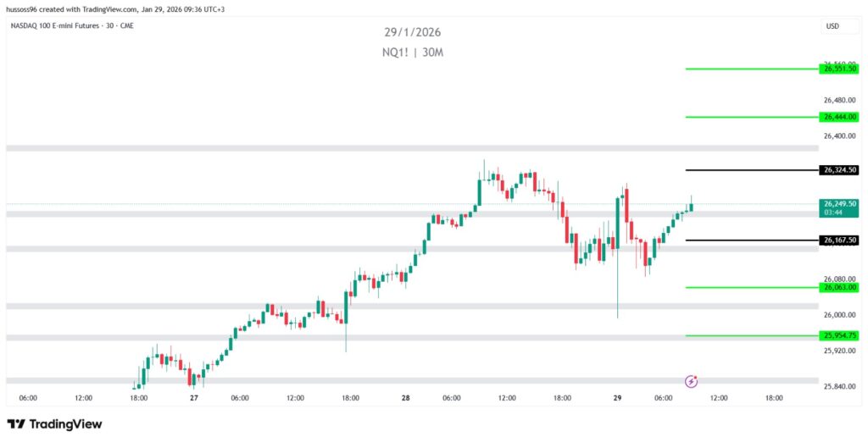868x442 pixels.
Task: Select the 25,954.75 green price label
Action: point(839,335)
